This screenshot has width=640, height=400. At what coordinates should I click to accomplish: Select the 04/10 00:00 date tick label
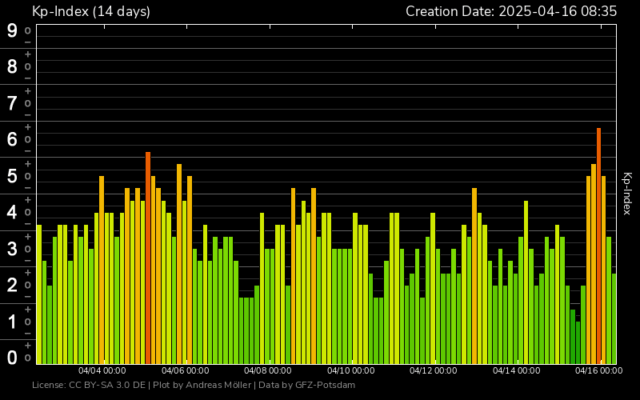351,370
